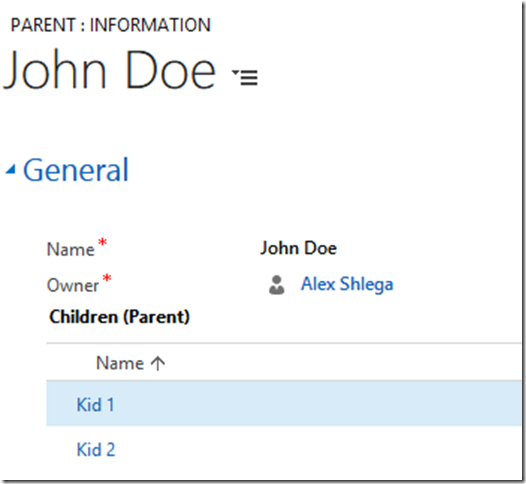
Task: Select the Kid 2 row in subgrid
Action: point(283,449)
